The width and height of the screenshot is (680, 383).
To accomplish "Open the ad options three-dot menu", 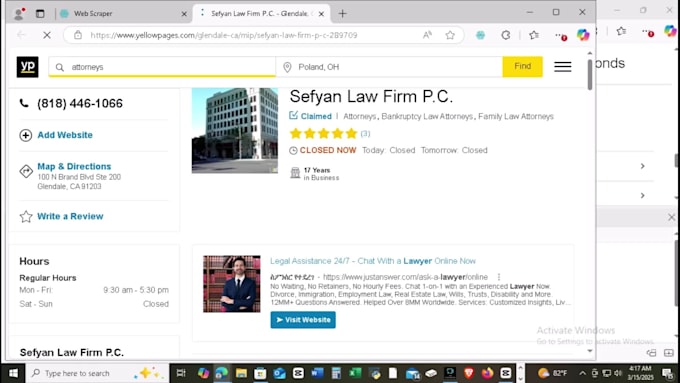I will (x=499, y=277).
